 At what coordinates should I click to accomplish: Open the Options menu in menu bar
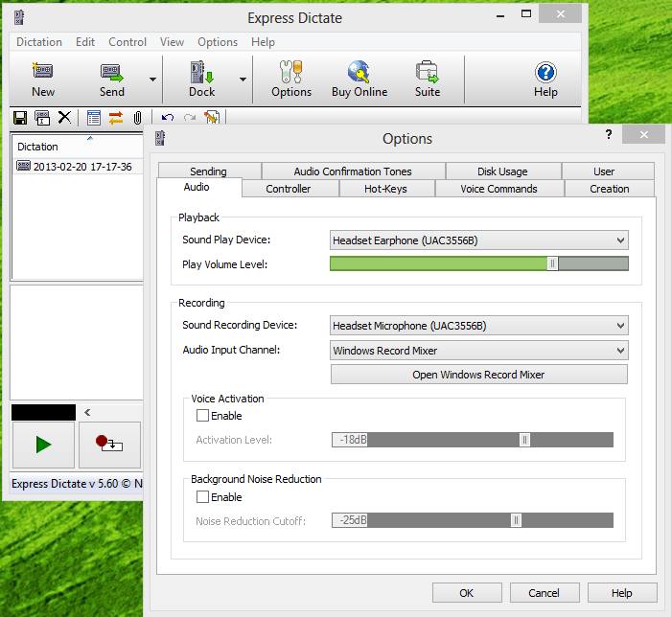218,42
